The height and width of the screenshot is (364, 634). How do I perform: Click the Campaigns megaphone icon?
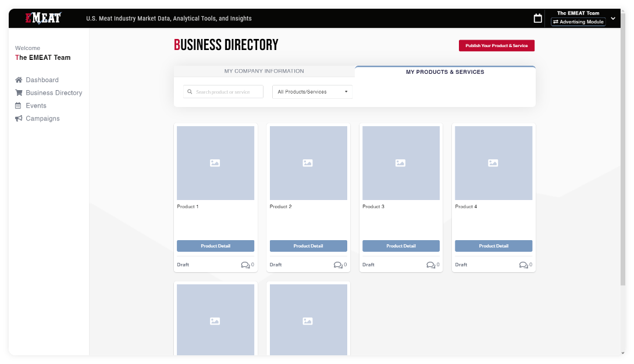(x=19, y=119)
